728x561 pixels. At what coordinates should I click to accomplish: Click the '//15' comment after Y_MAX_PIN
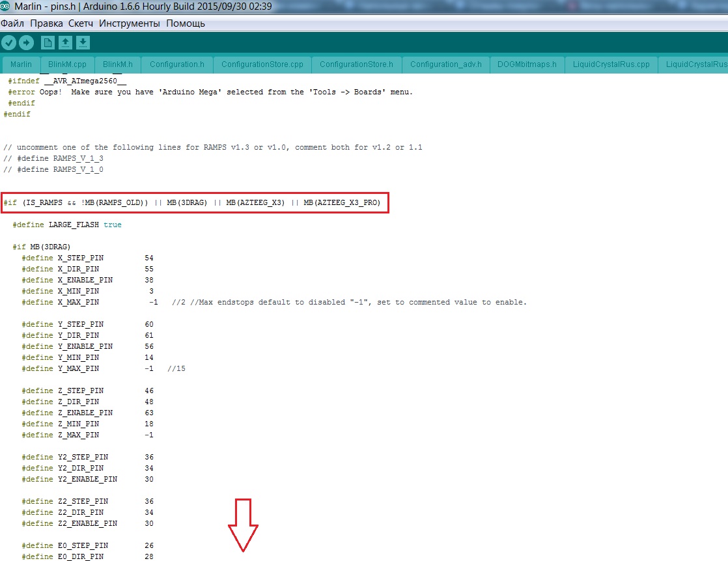(x=176, y=368)
